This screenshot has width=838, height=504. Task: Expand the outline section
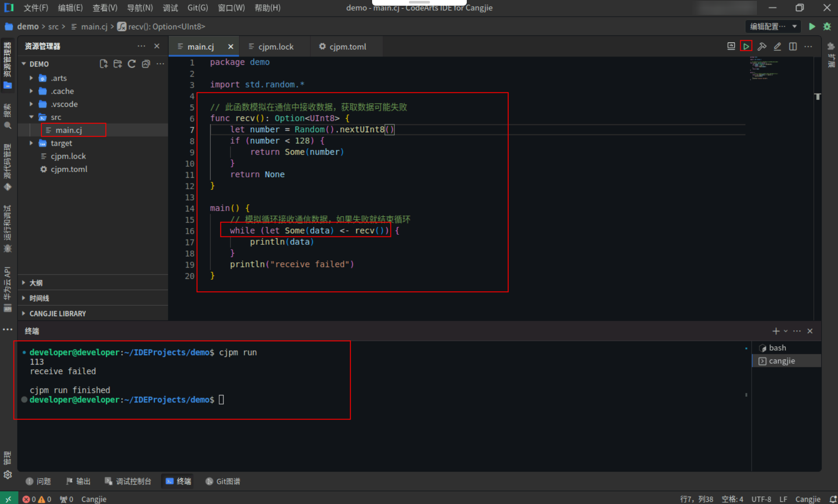coord(93,283)
